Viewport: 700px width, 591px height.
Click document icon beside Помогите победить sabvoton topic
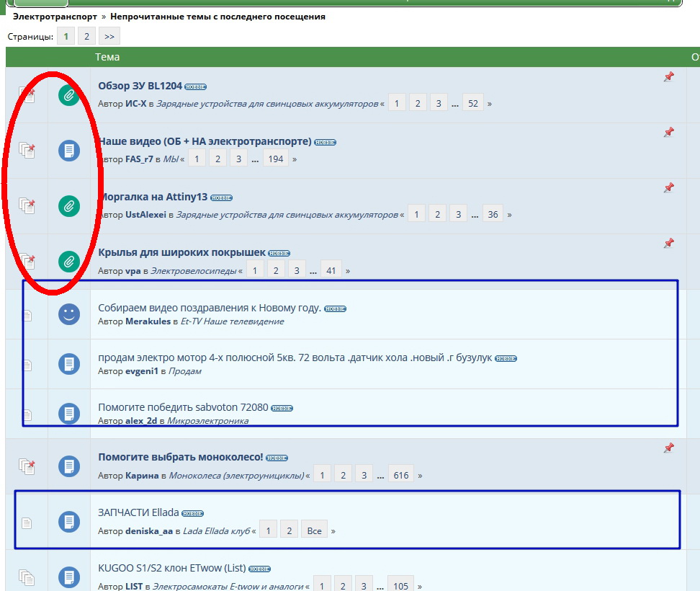point(68,413)
